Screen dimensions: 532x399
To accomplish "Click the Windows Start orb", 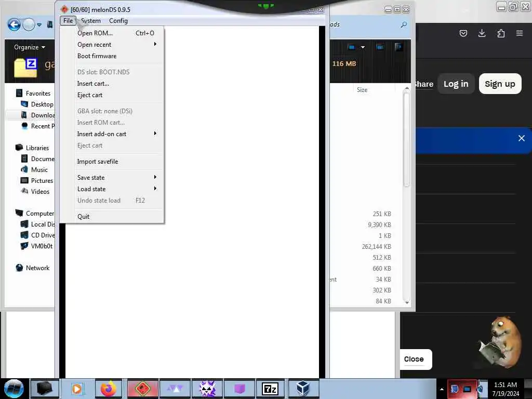I will (14, 389).
